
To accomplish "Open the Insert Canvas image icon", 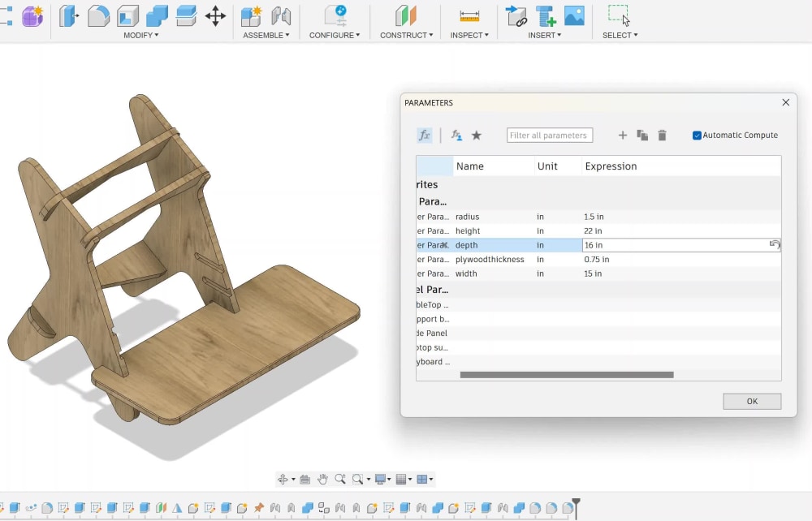I will pos(574,15).
